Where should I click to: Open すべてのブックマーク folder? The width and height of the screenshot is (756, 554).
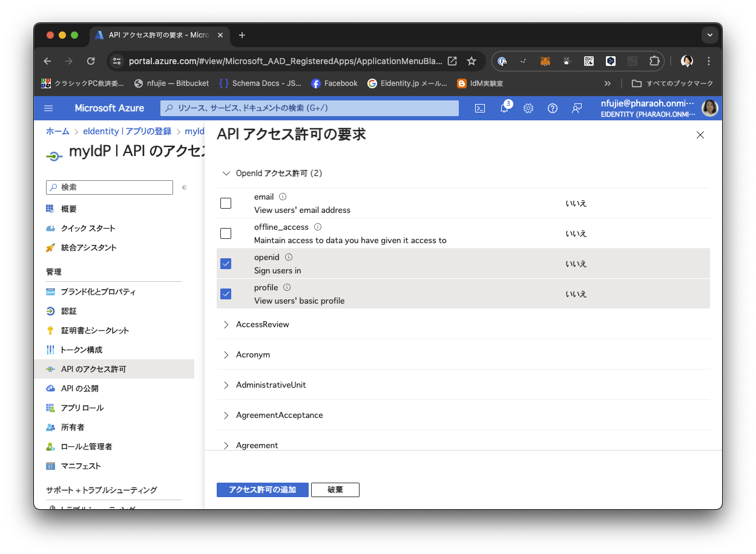[672, 83]
